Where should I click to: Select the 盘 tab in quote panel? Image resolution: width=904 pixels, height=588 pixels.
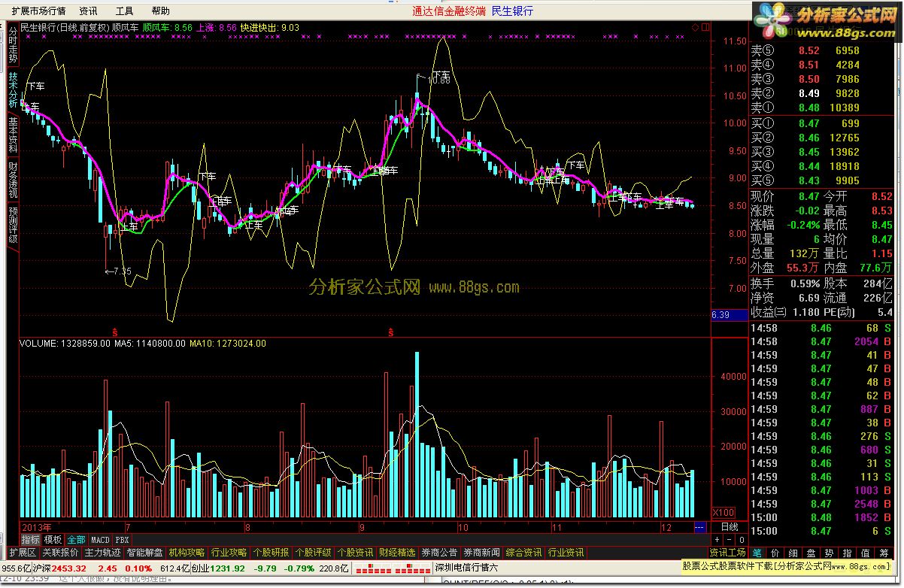(x=811, y=553)
